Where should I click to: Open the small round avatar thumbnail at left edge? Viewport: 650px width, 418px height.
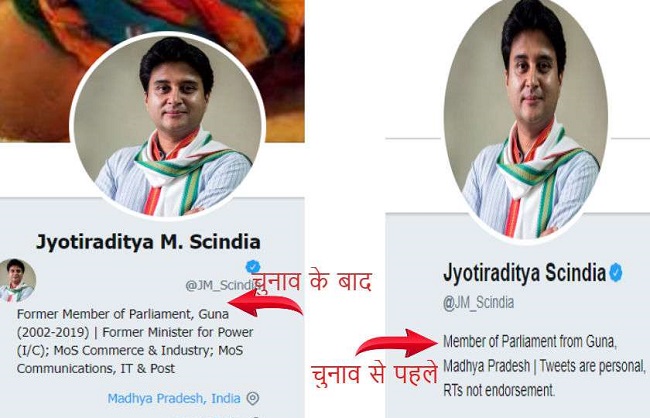(16, 280)
